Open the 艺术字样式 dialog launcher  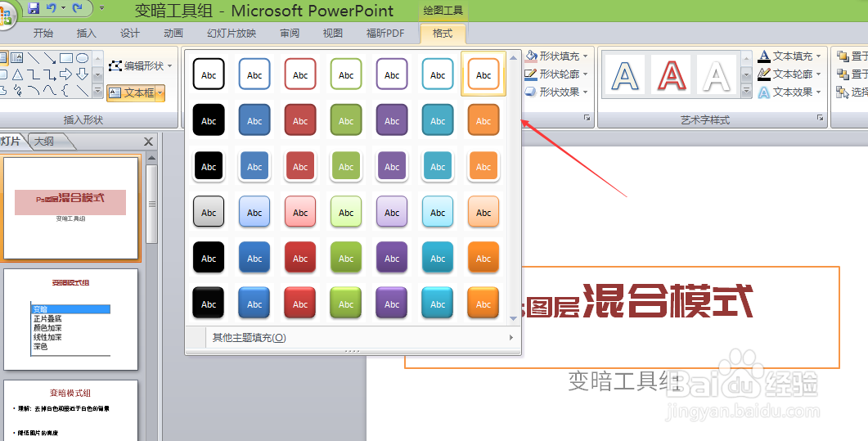[x=821, y=118]
